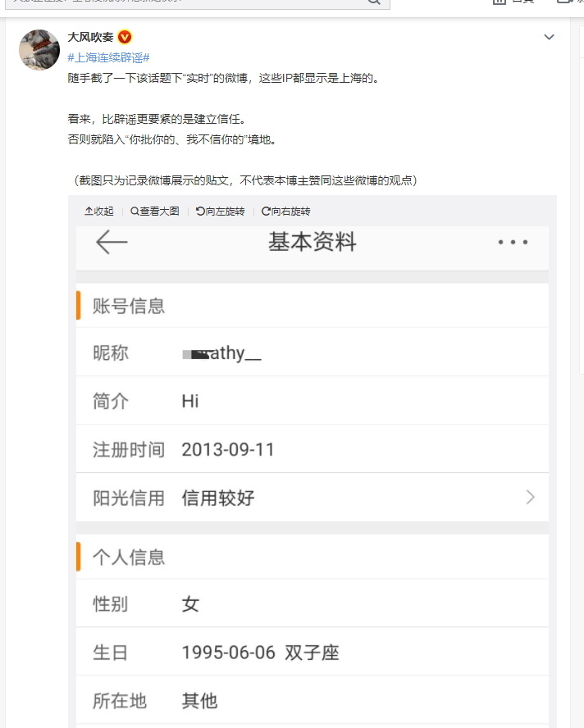
Task: Open the three-dot menu in 基本资料 header
Action: click(x=513, y=242)
